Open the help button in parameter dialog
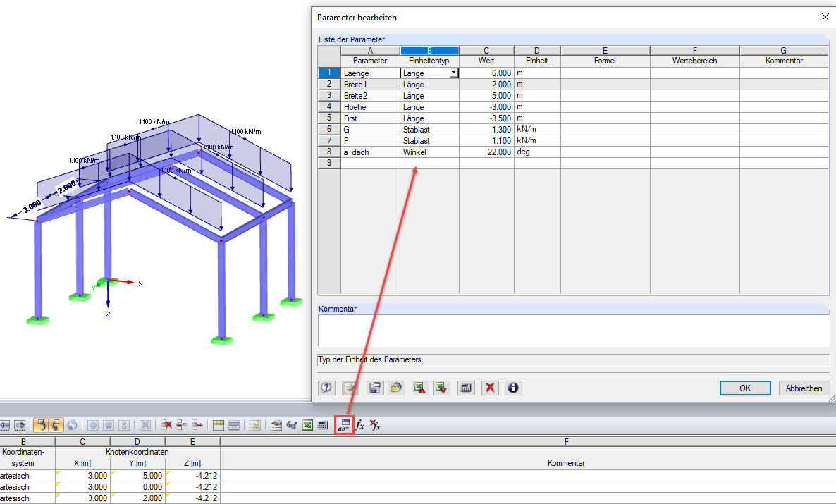The width and height of the screenshot is (836, 504). pyautogui.click(x=326, y=388)
